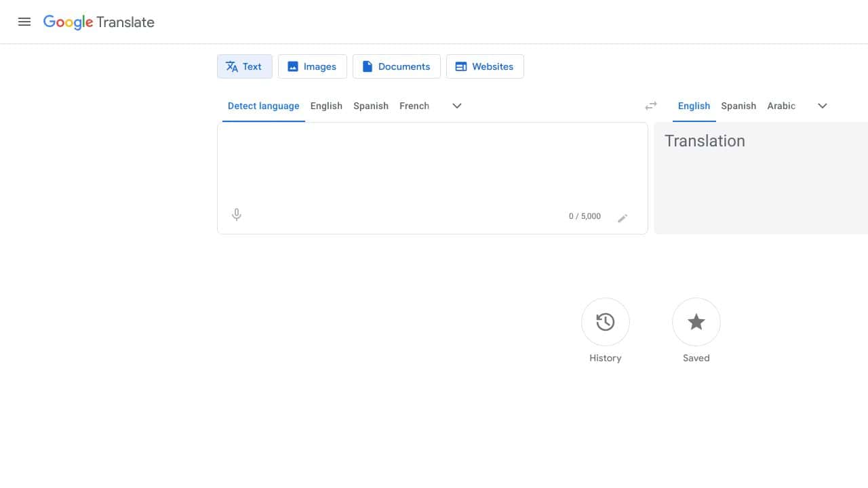Select the Text translation mode
This screenshot has width=868, height=488.
tap(244, 66)
